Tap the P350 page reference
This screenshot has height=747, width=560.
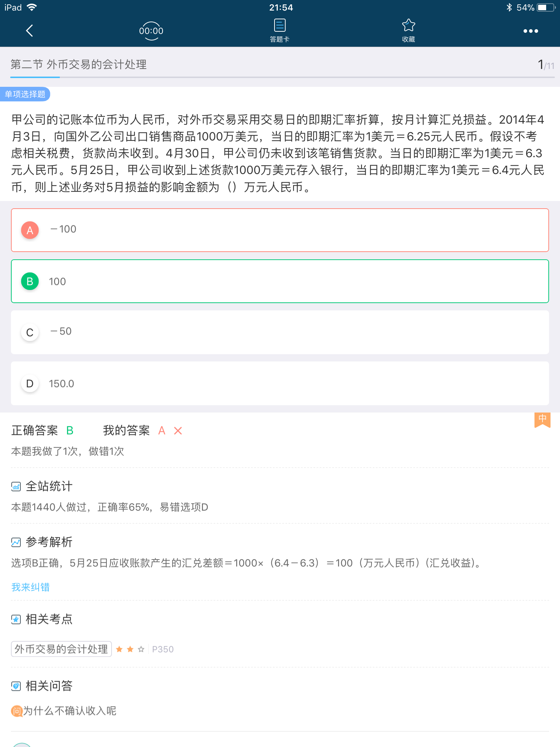pos(163,649)
